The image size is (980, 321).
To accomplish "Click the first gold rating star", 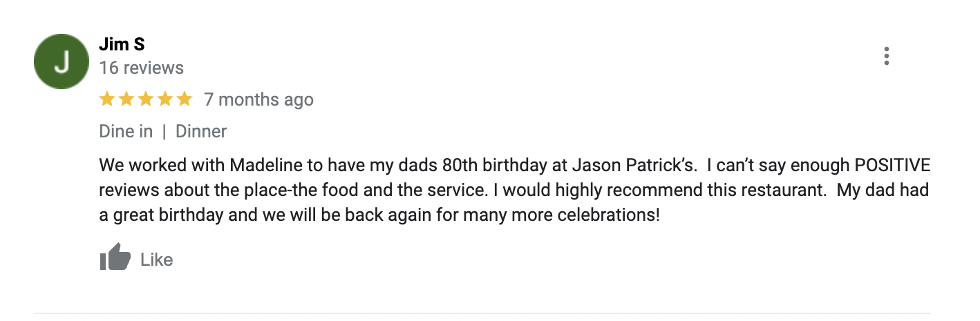I will click(107, 99).
